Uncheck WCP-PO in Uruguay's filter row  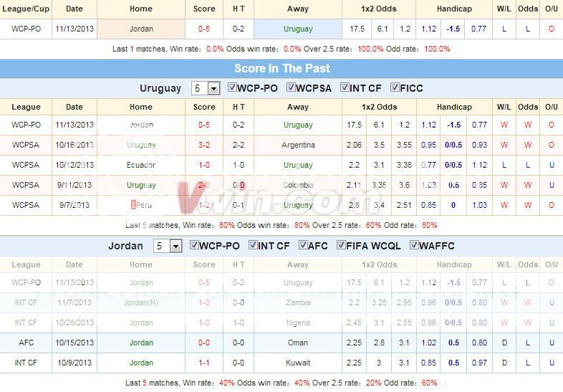232,87
